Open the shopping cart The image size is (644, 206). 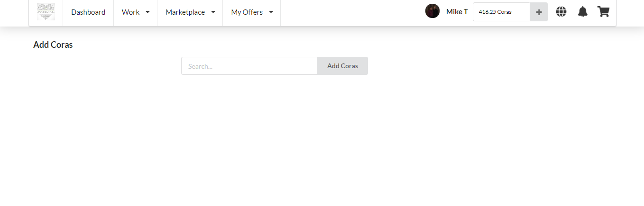point(603,12)
